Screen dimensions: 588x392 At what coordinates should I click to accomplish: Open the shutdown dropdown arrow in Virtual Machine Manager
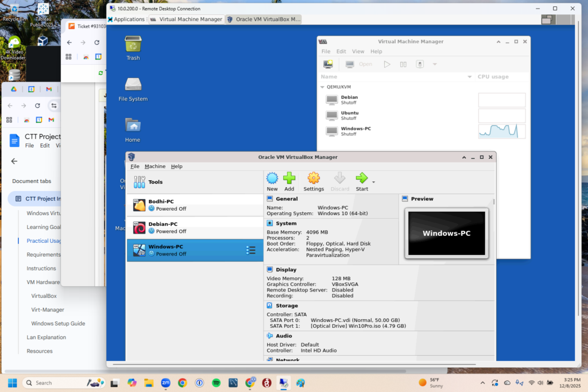coord(435,64)
